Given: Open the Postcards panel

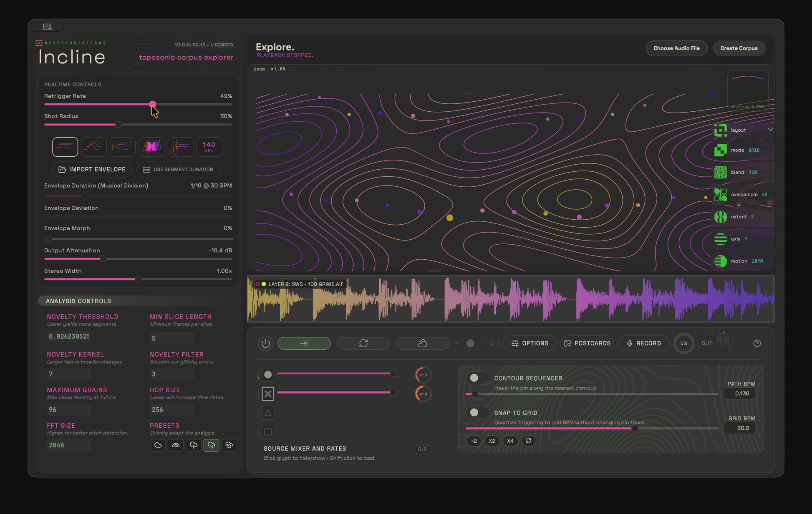Looking at the screenshot, I should (x=587, y=343).
